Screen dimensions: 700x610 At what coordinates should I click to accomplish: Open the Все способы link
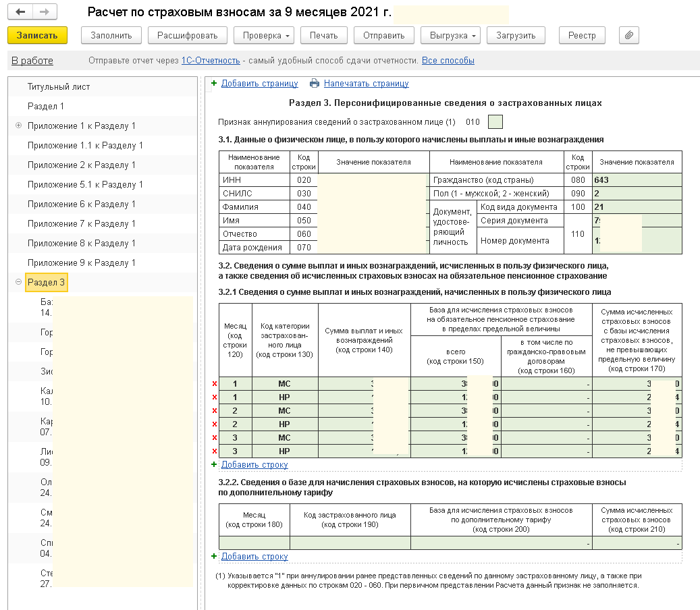tap(448, 61)
